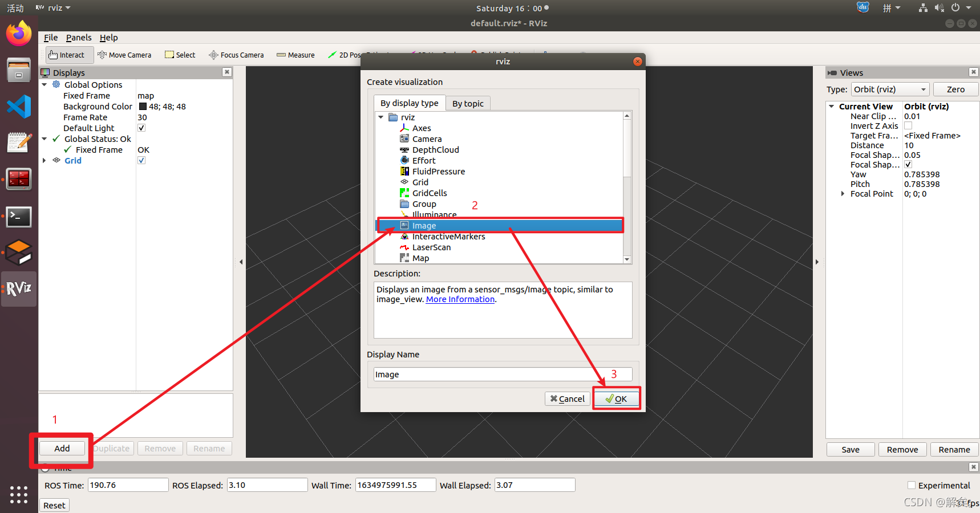
Task: Click the Zero button in Views
Action: coord(955,89)
